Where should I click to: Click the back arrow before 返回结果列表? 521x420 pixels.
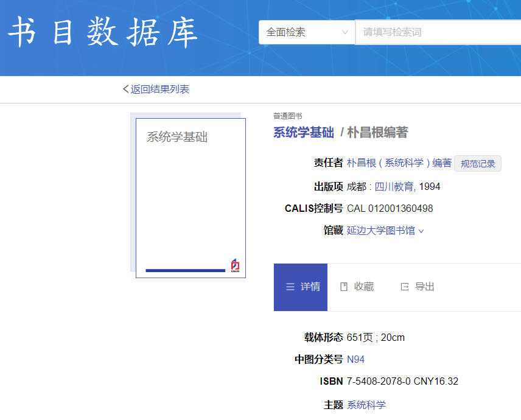[x=126, y=89]
